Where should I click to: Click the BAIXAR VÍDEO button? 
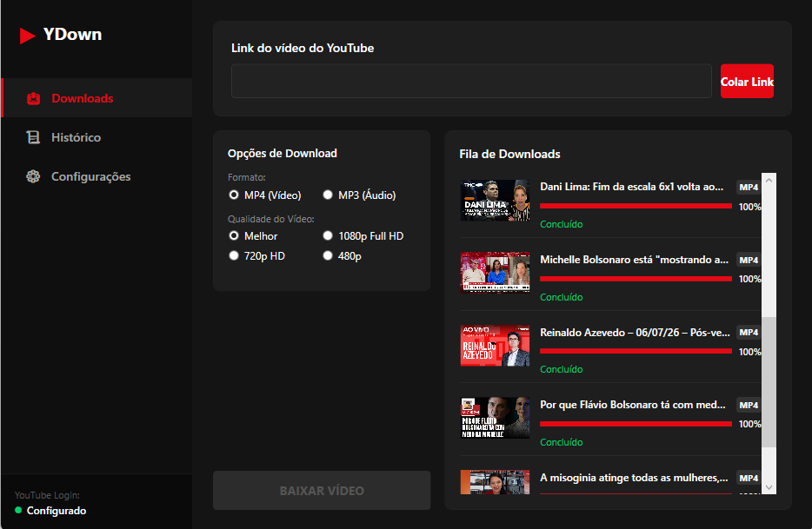pos(322,490)
